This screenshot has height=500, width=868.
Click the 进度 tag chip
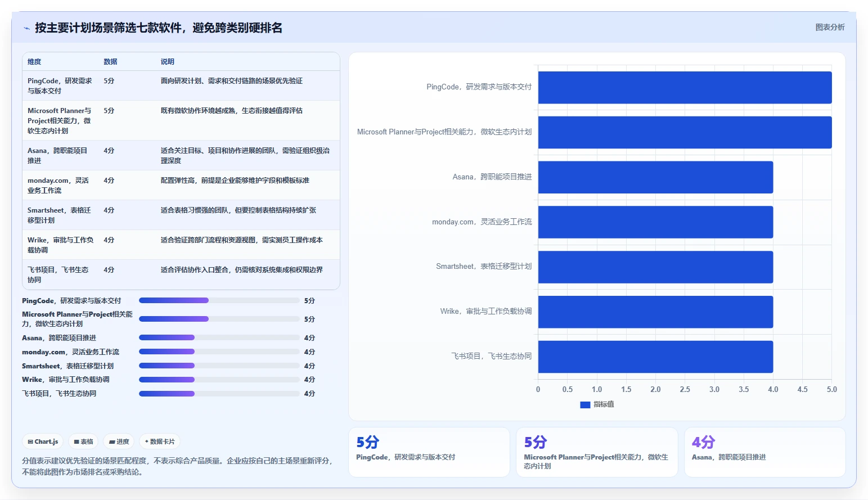pos(119,442)
